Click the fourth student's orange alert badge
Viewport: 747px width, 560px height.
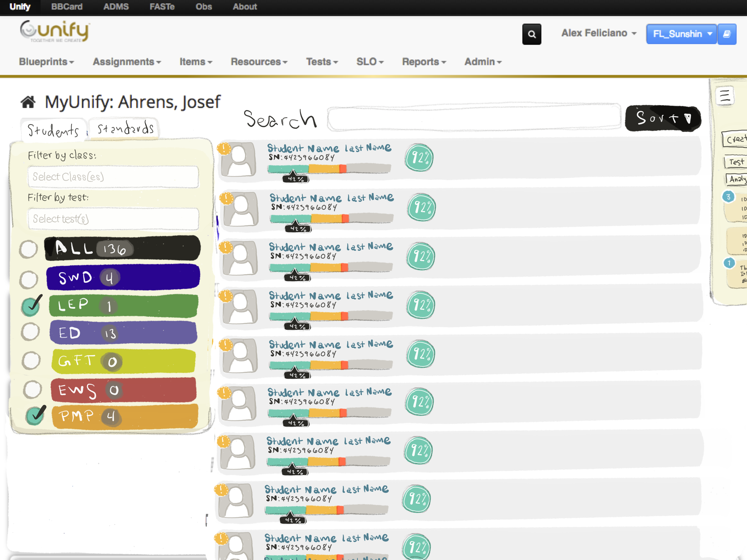pos(225,296)
